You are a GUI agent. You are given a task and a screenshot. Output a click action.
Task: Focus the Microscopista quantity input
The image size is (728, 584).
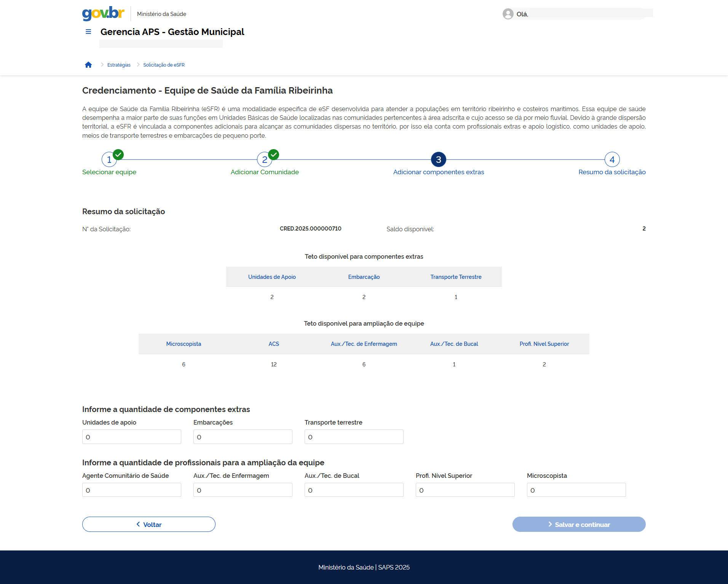(576, 490)
